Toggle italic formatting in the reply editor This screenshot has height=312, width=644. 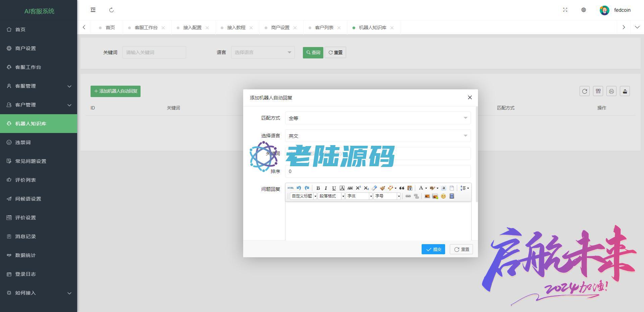(x=326, y=188)
